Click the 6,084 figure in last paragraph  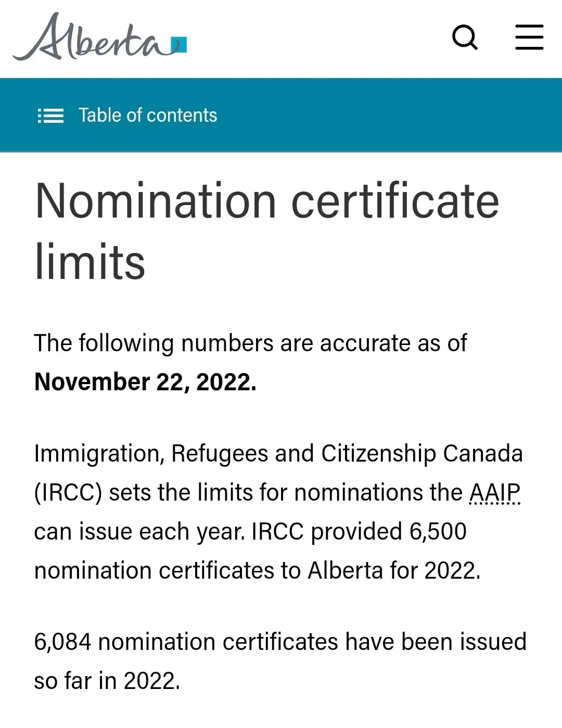63,642
